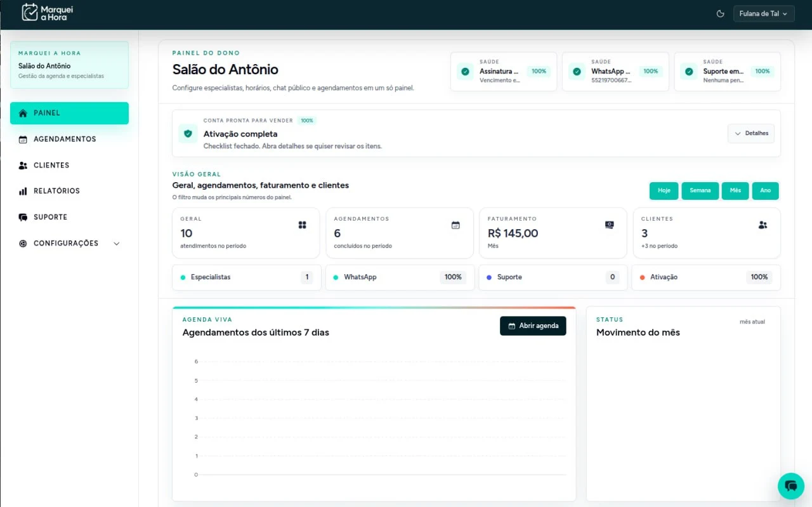This screenshot has width=812, height=507.
Task: Filter overview by Semana
Action: click(700, 190)
